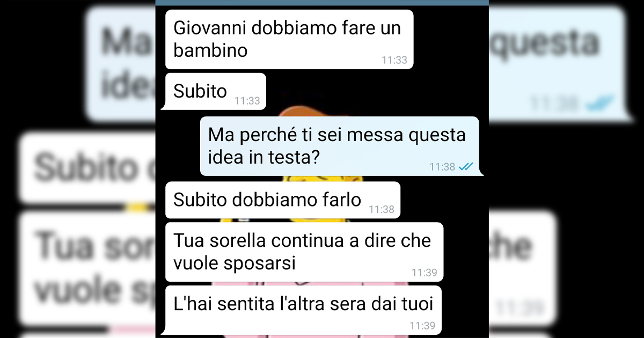Click the 11:38 timestamp on the outgoing message
This screenshot has height=338, width=644.
(x=442, y=167)
